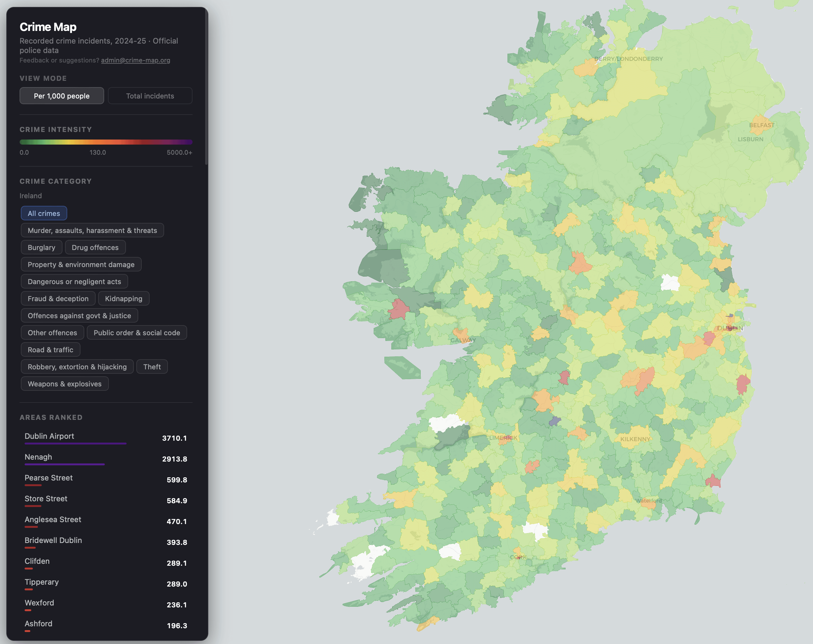Select Fraud & deception filter
Screen dimensions: 813x644
(x=58, y=299)
